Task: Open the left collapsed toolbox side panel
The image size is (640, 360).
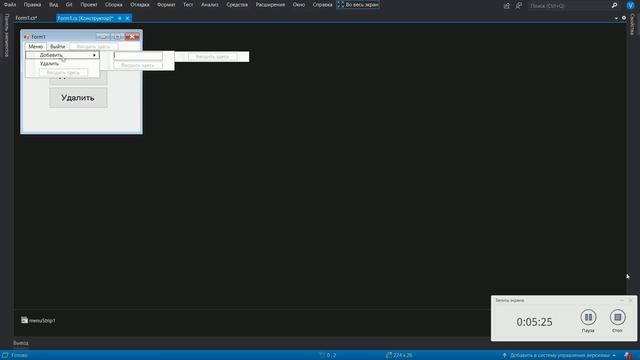Action: pos(7,36)
